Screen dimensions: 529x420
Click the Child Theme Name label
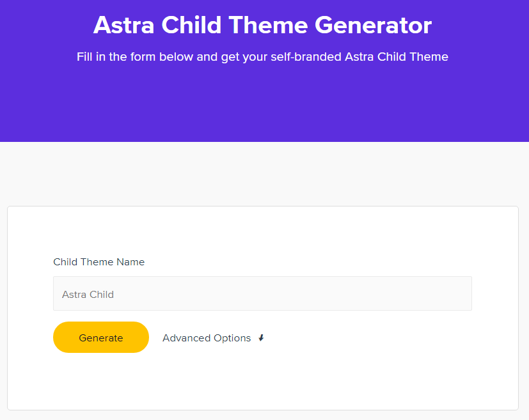pyautogui.click(x=99, y=262)
